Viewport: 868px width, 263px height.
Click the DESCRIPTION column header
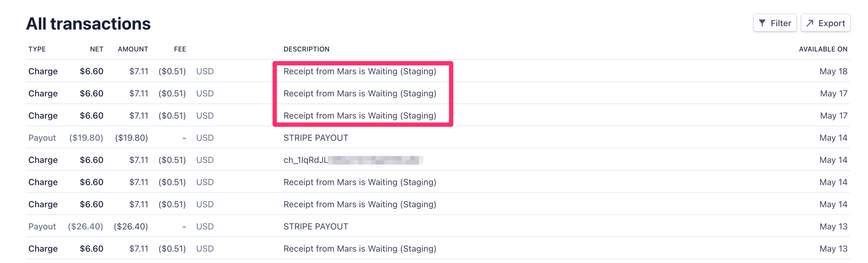pos(306,49)
